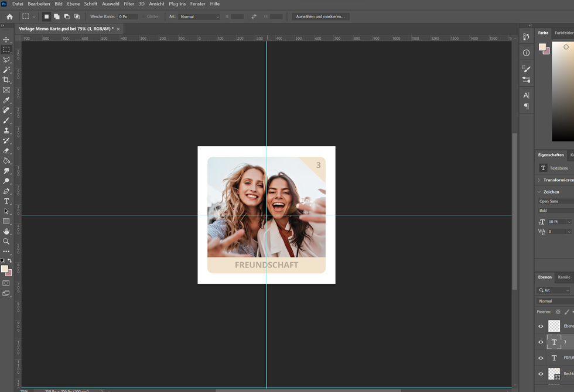Reset to default foreground and background colors
Viewport: 574px width, 392px height.
pos(2,261)
